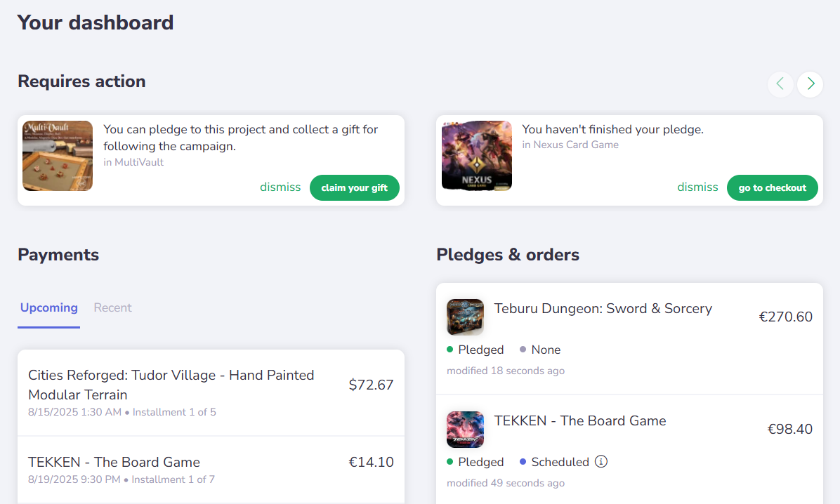Screen dimensions: 840x504
Task: Click the Teburu Dungeon box art thumbnail
Action: [x=465, y=317]
